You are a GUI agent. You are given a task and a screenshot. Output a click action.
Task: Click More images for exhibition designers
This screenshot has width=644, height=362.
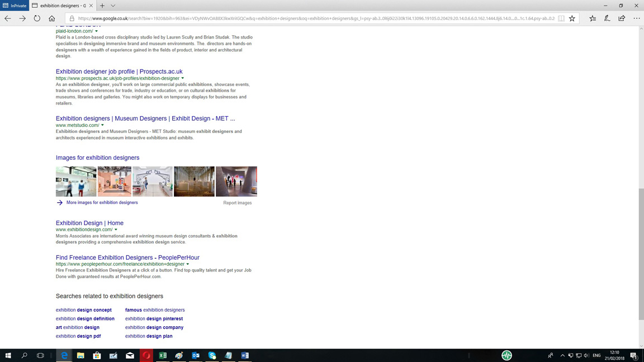102,203
